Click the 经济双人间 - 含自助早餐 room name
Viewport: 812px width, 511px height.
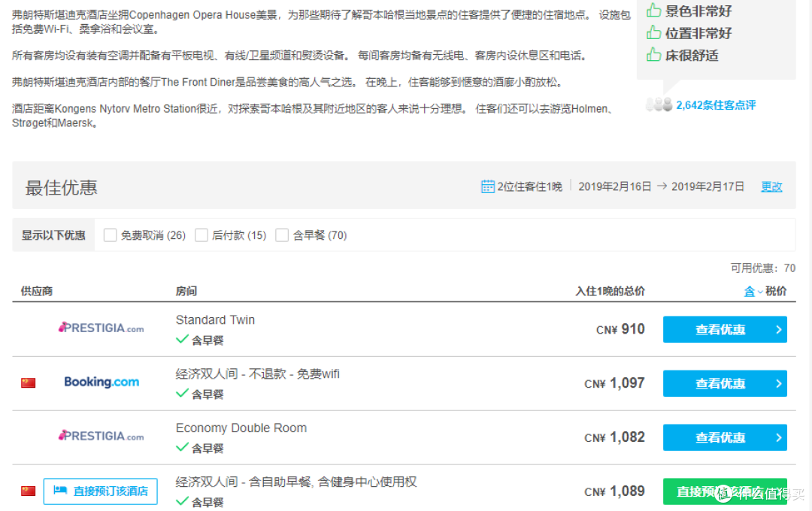pos(296,482)
